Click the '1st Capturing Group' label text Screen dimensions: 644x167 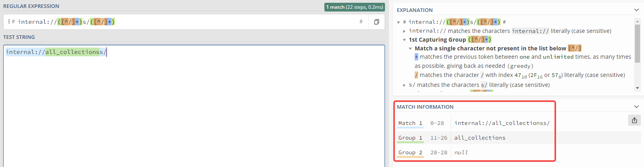point(437,40)
